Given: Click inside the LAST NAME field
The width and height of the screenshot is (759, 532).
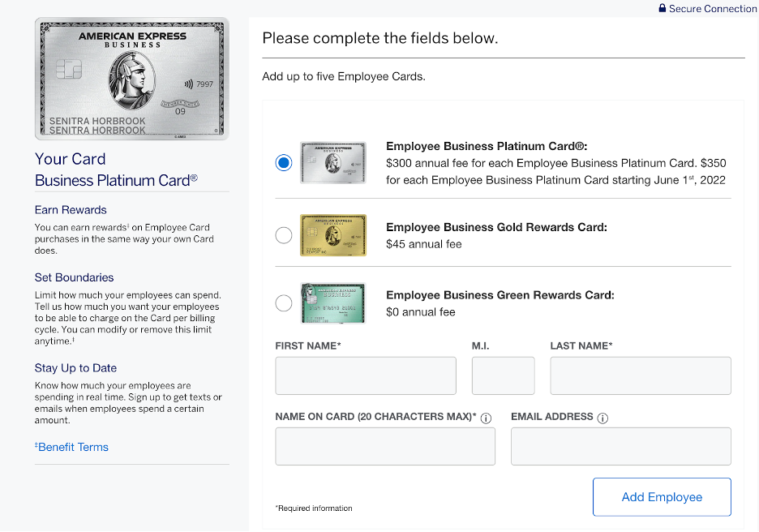Looking at the screenshot, I should 640,375.
